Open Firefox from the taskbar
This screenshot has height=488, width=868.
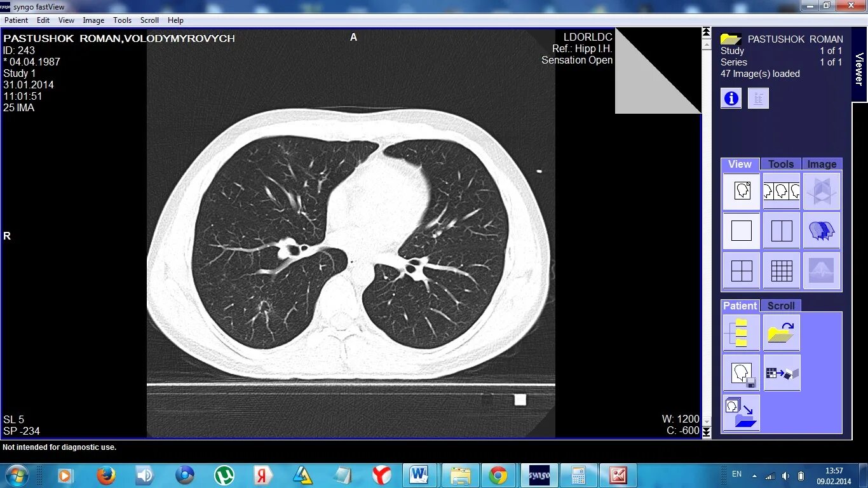point(106,475)
